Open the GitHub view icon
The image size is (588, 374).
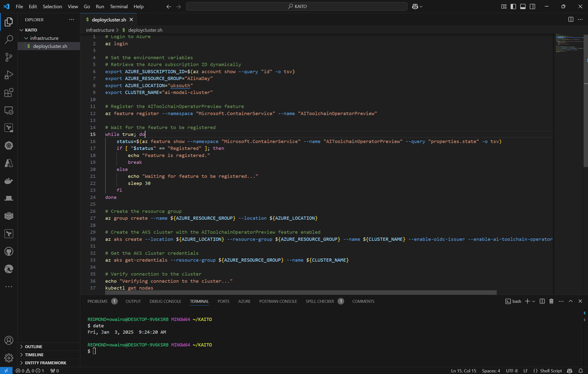(x=9, y=251)
